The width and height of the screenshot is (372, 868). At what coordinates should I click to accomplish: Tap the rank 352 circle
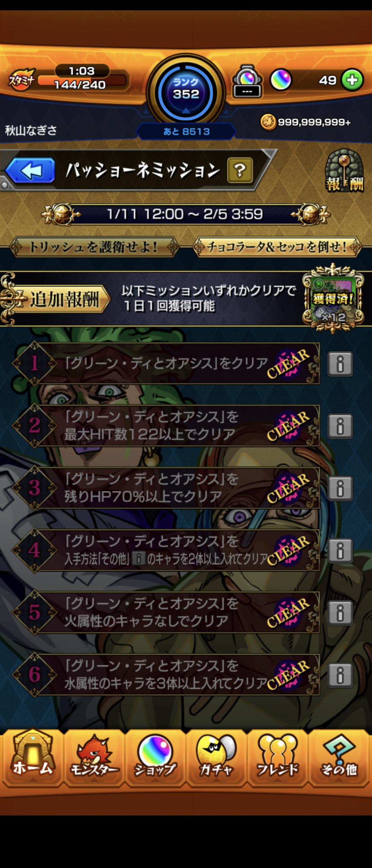(186, 92)
